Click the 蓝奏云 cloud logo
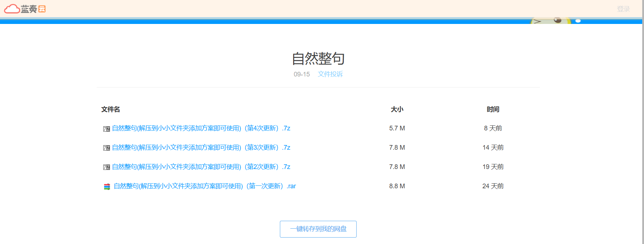Image resolution: width=644 pixels, height=244 pixels. click(25, 9)
